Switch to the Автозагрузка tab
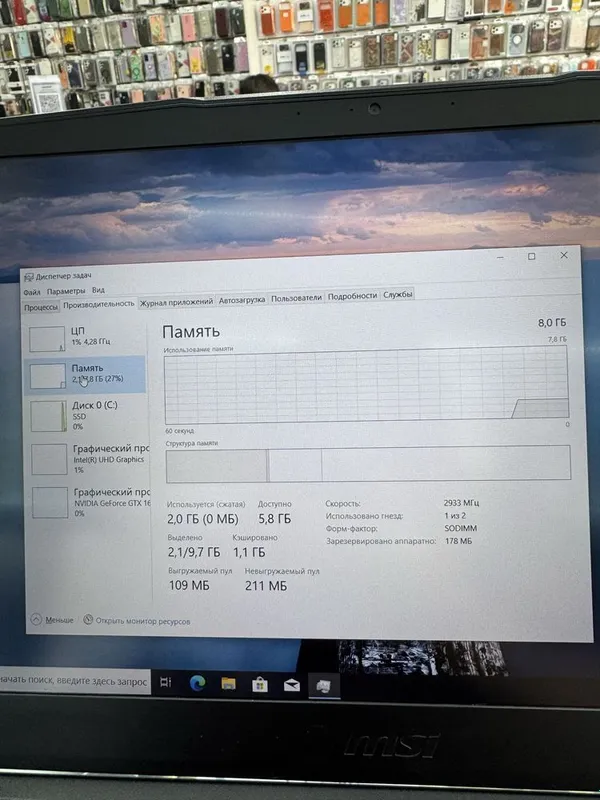The image size is (600, 800). tap(242, 300)
